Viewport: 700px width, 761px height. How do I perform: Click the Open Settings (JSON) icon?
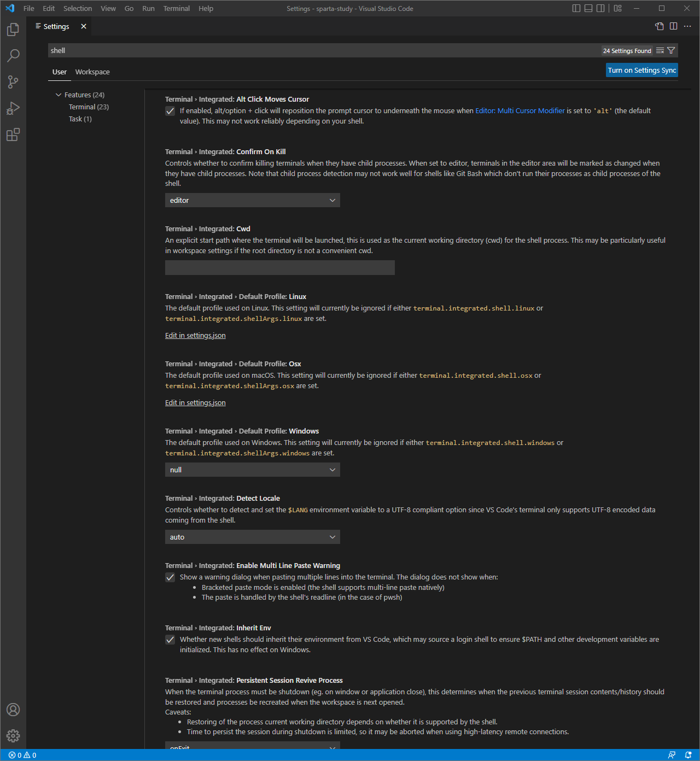[x=660, y=26]
